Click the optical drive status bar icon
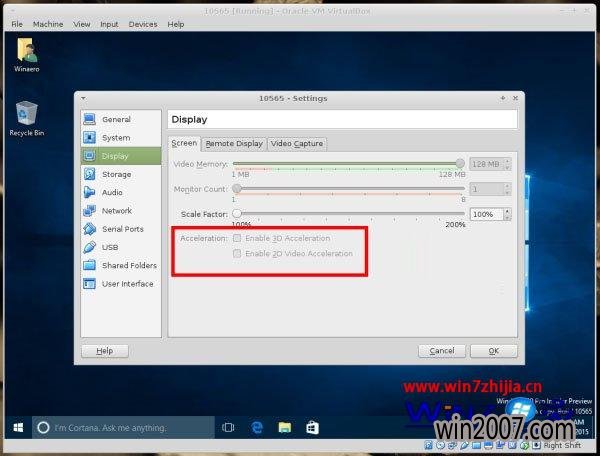600x456 pixels. 440,445
